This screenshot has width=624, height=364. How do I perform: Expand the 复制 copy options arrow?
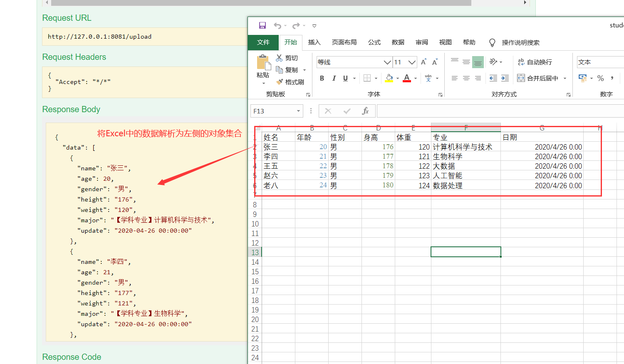pyautogui.click(x=305, y=70)
